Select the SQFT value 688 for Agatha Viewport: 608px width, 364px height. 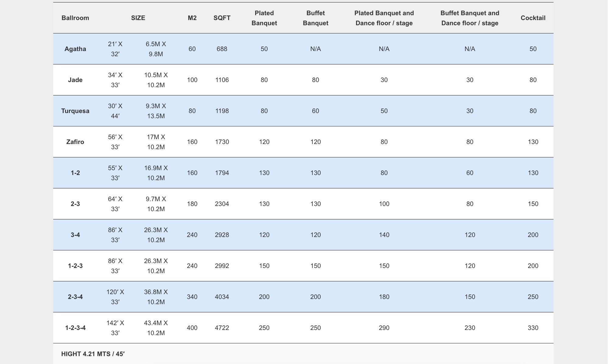222,49
